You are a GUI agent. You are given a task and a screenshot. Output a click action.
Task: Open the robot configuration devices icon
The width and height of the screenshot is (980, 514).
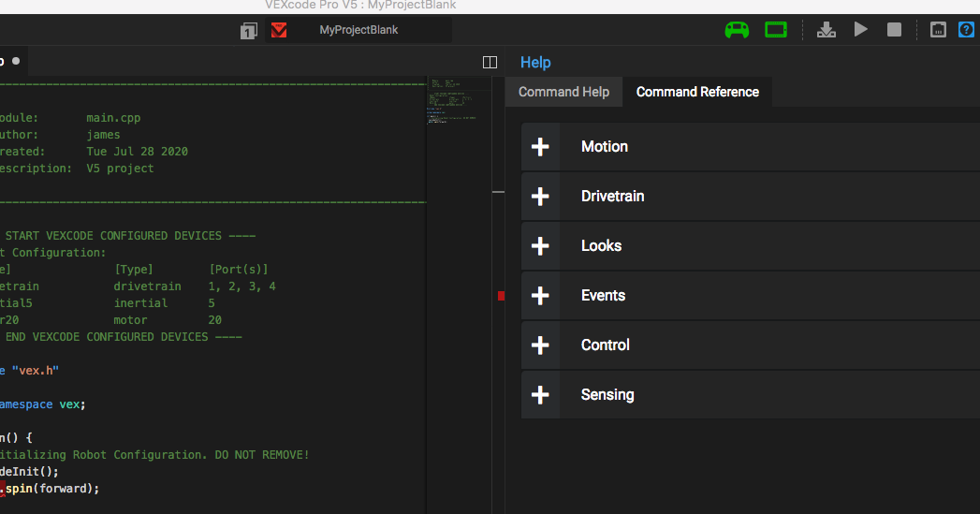pyautogui.click(x=938, y=29)
